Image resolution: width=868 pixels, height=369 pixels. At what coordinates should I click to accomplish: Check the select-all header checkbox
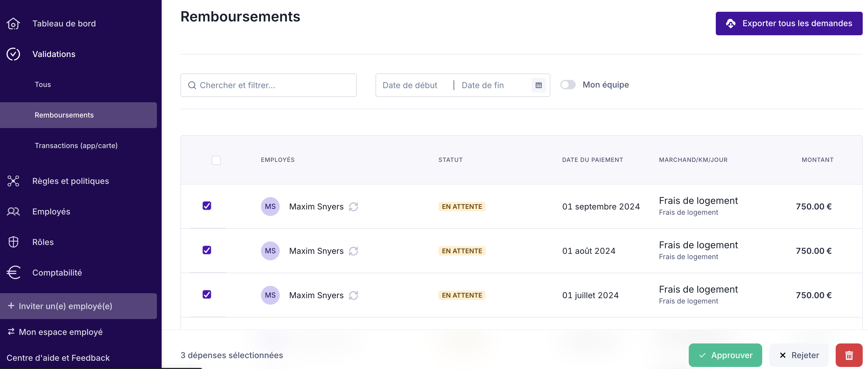216,160
